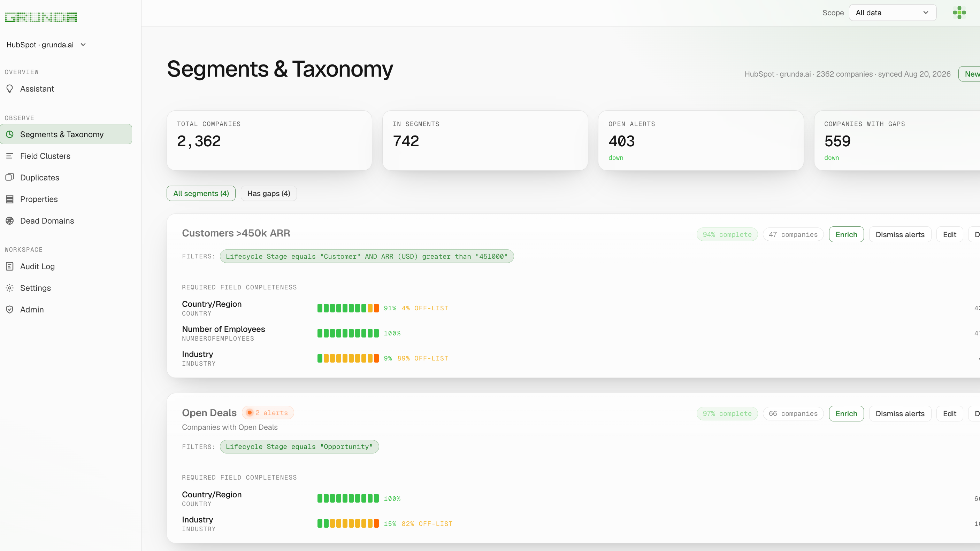This screenshot has height=551, width=980.
Task: Open Dead Domains page in sidebar
Action: click(66, 221)
